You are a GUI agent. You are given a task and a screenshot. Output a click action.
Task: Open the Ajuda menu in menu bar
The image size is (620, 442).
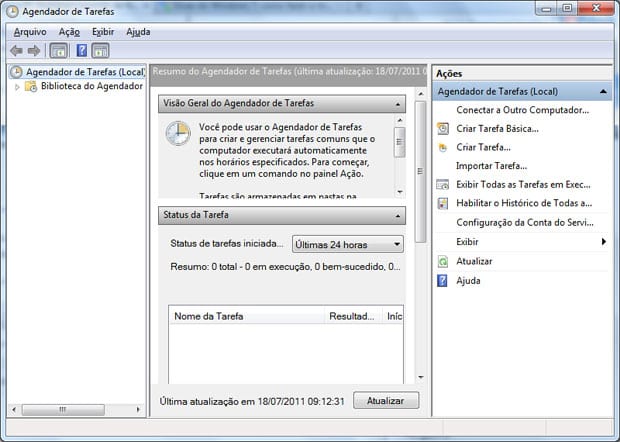tap(138, 32)
